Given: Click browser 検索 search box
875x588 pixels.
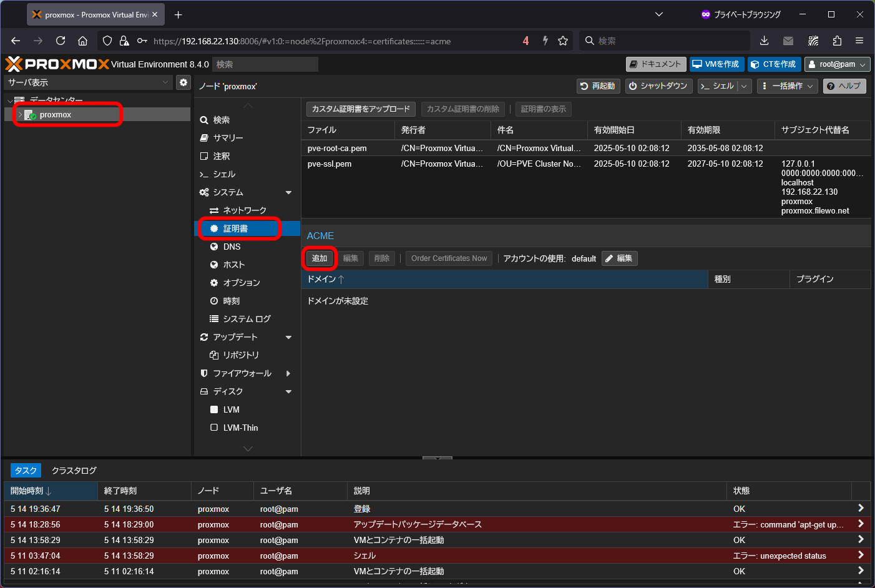Looking at the screenshot, I should point(665,41).
